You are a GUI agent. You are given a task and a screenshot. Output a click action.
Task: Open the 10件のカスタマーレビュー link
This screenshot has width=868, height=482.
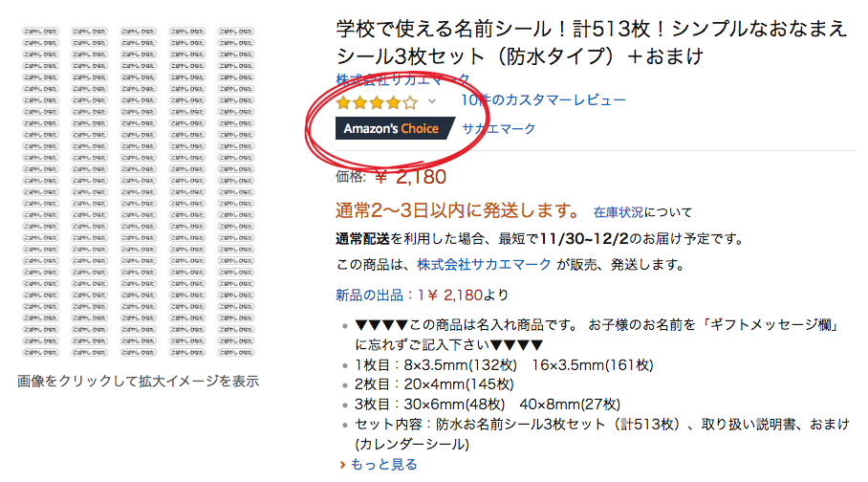point(543,99)
